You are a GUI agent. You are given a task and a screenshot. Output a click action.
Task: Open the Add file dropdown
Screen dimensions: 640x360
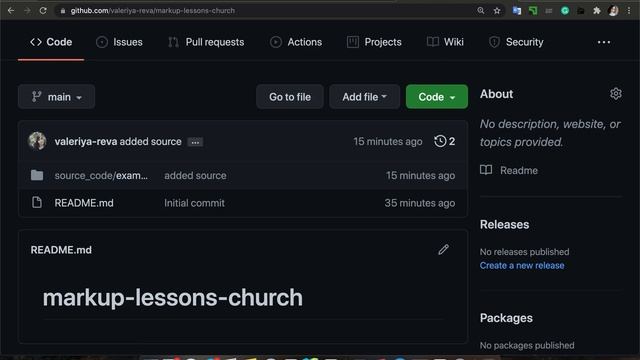[364, 97]
